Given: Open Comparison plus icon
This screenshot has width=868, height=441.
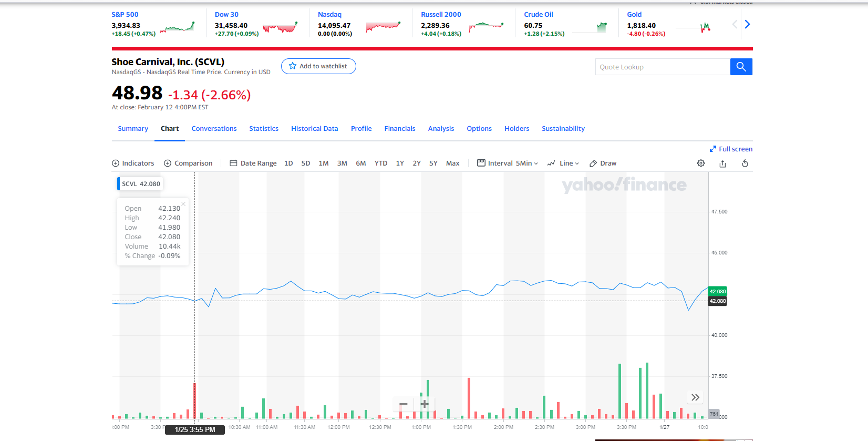Looking at the screenshot, I should 168,163.
